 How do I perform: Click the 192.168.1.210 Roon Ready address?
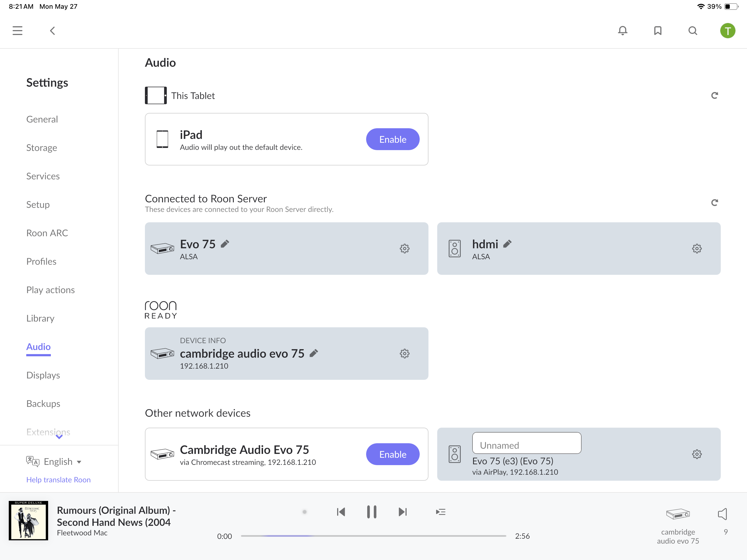coord(204,366)
